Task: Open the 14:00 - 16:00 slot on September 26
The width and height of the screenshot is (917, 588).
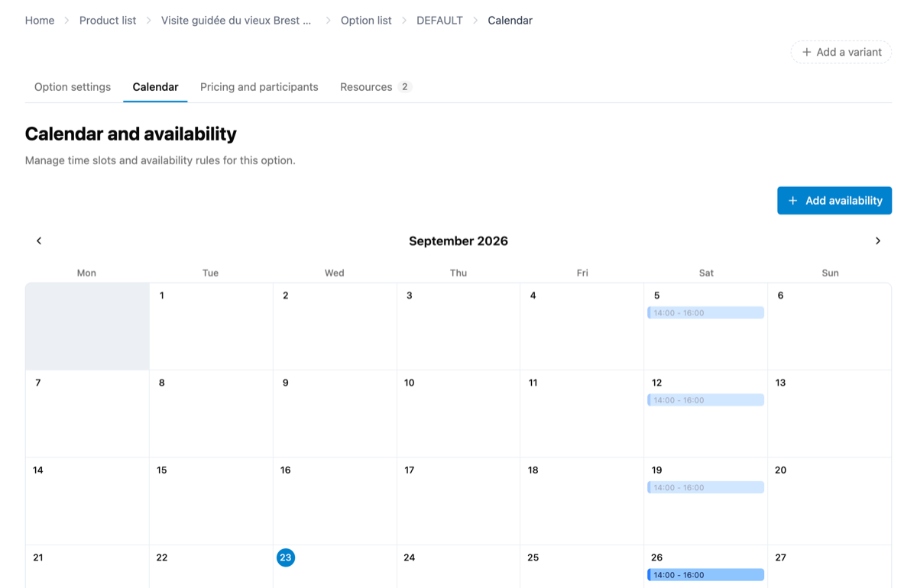Action: 705,575
